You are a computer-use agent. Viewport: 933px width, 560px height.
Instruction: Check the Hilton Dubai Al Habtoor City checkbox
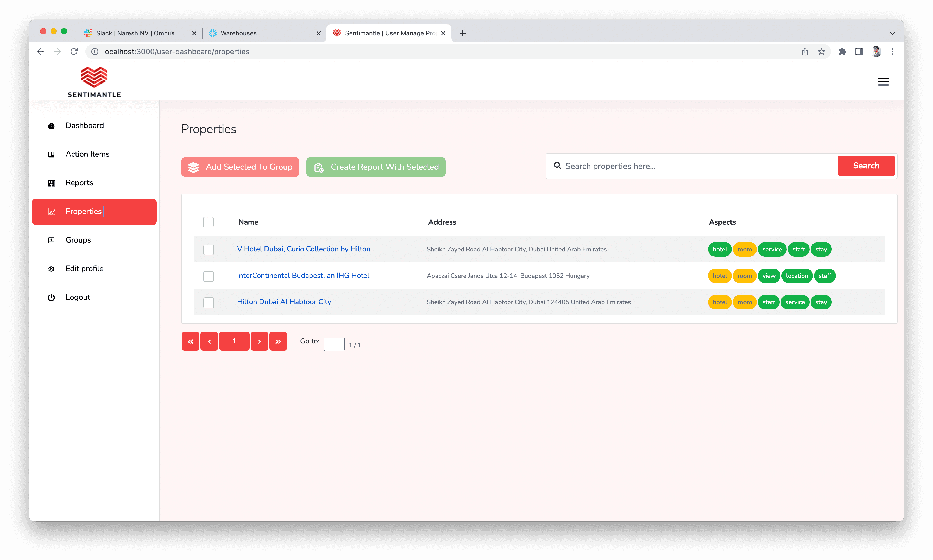coord(208,302)
